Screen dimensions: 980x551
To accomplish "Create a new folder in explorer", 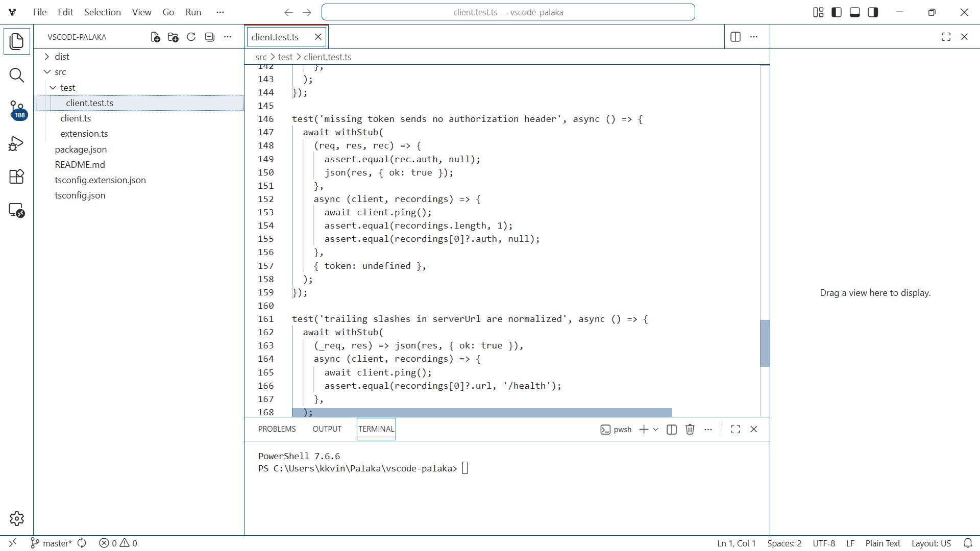I will 173,37.
